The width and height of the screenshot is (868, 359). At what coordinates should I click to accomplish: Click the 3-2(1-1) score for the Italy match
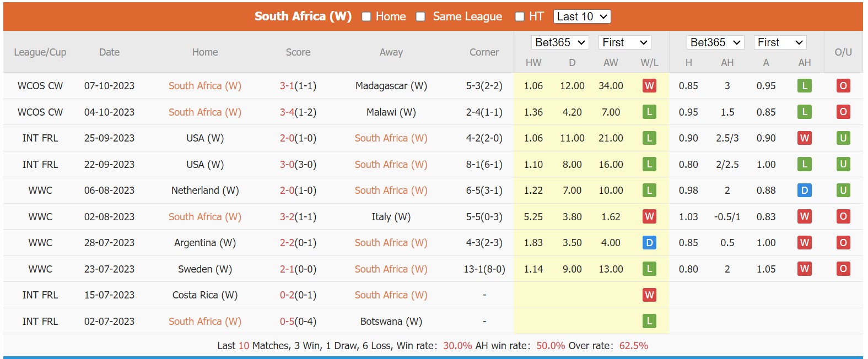coord(298,216)
